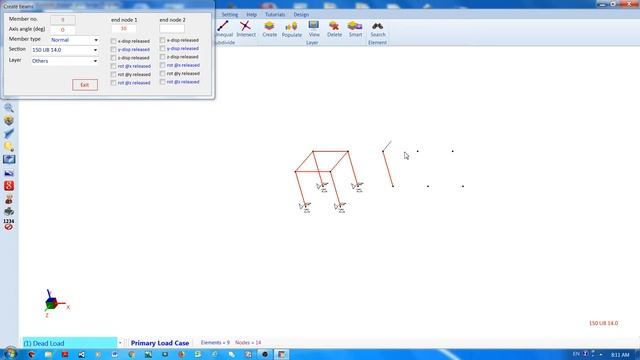Click the Create layer icon
The width and height of the screenshot is (640, 360).
click(x=269, y=26)
